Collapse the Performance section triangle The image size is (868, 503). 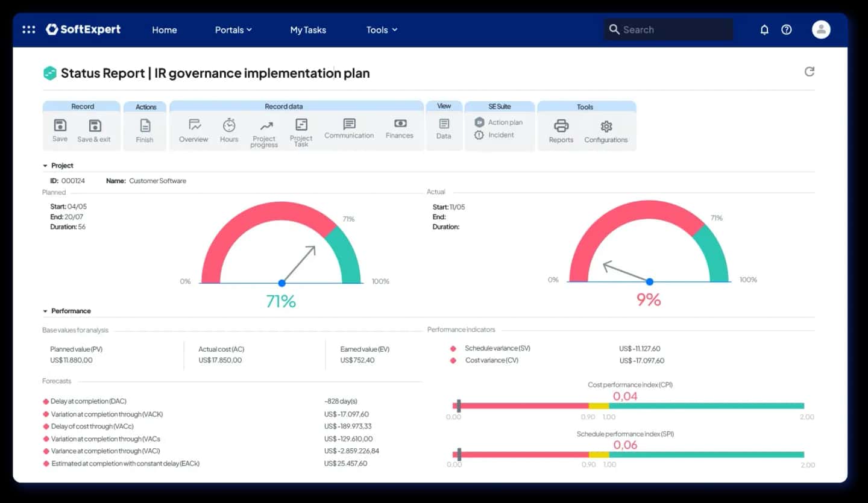45,311
